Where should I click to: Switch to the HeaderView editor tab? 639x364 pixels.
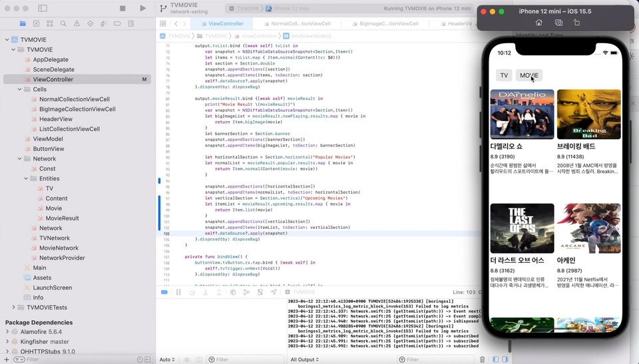(x=457, y=24)
